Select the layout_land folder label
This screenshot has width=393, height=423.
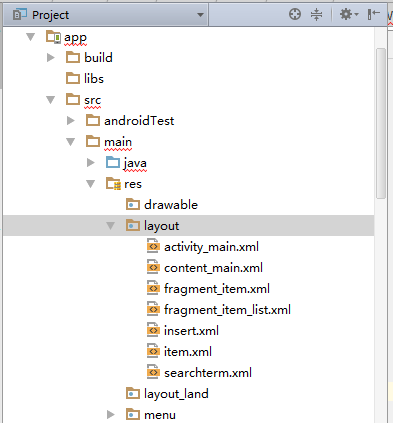point(176,394)
